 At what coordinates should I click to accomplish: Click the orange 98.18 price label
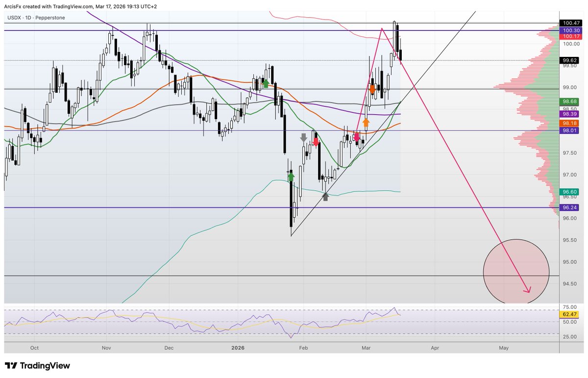(x=569, y=123)
